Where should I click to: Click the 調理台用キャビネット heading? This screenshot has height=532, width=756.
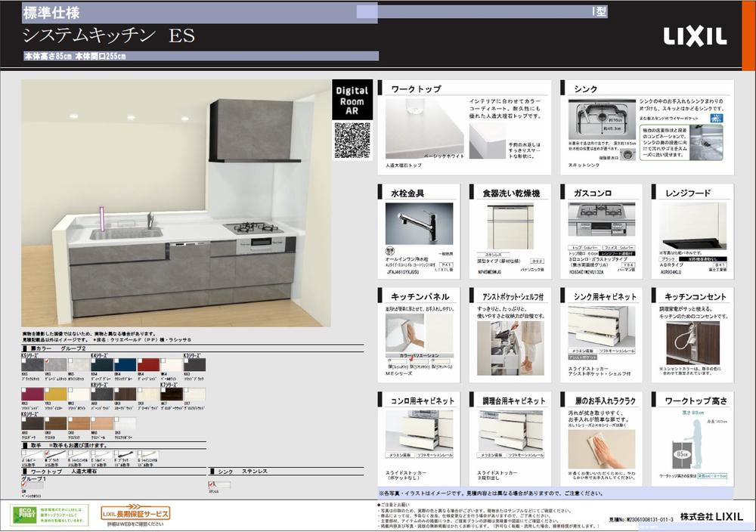514,401
